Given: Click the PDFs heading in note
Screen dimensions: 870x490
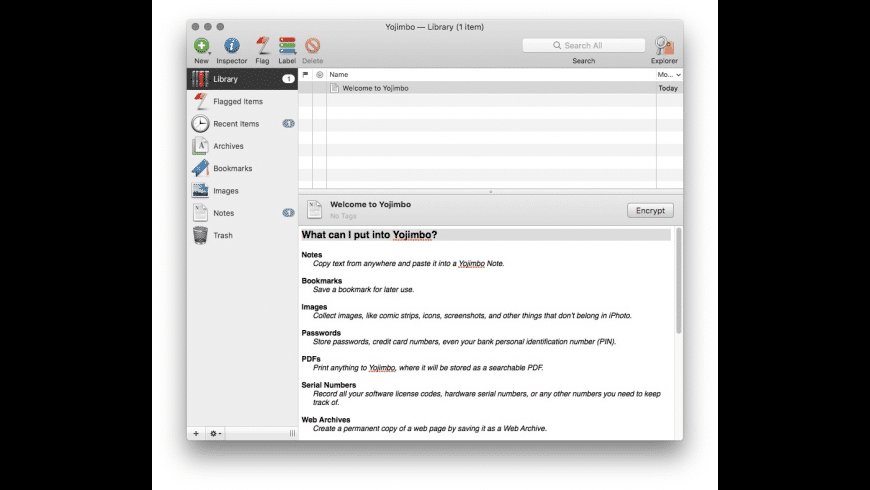Looking at the screenshot, I should pos(311,359).
